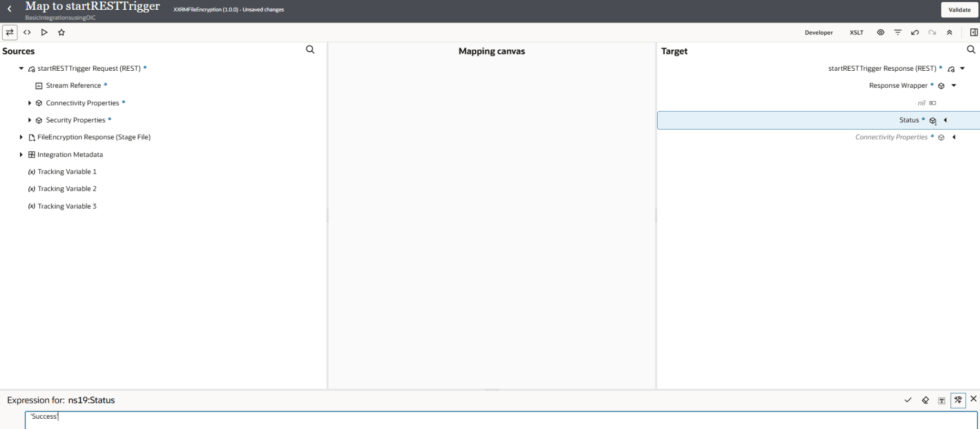Erase expression with the eraser icon

925,400
